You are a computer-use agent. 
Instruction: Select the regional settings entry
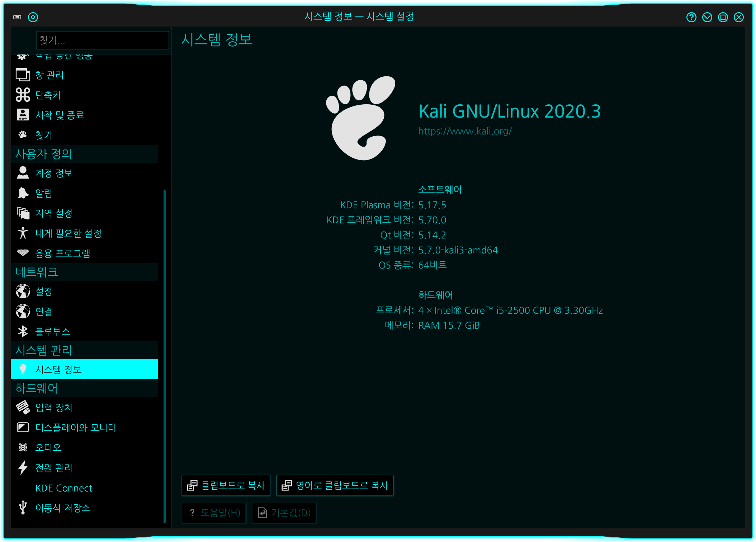54,213
